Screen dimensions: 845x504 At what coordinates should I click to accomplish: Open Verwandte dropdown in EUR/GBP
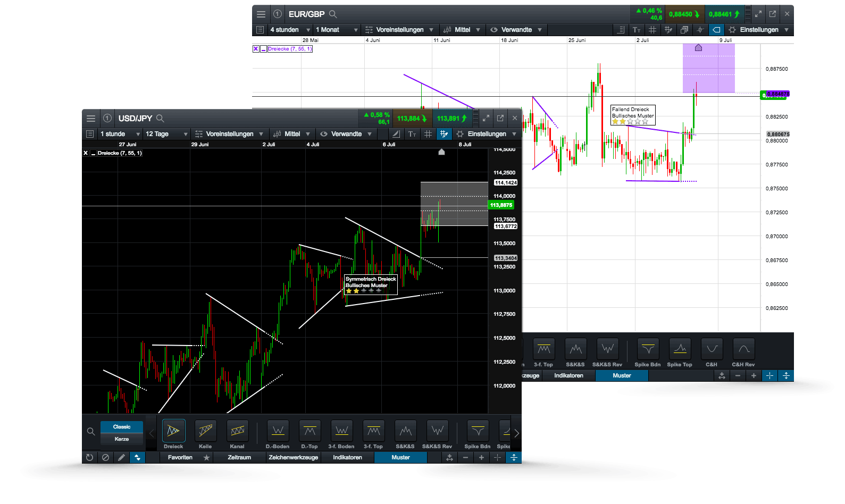[516, 30]
